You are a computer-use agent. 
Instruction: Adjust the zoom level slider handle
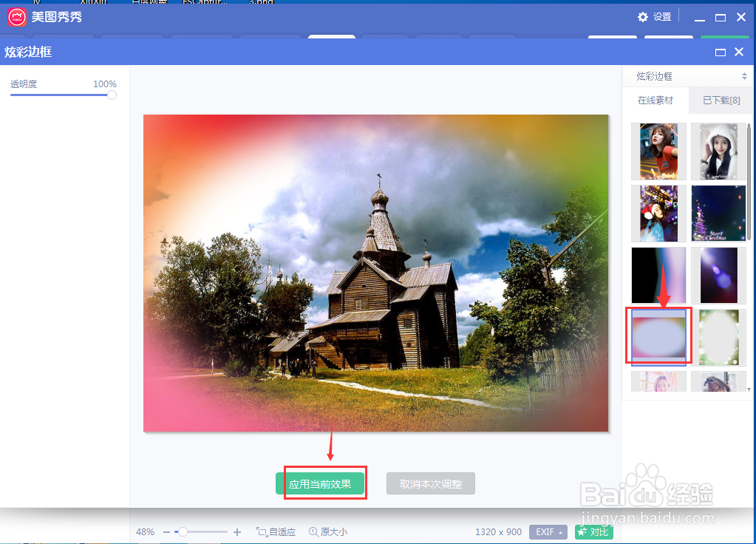point(183,532)
